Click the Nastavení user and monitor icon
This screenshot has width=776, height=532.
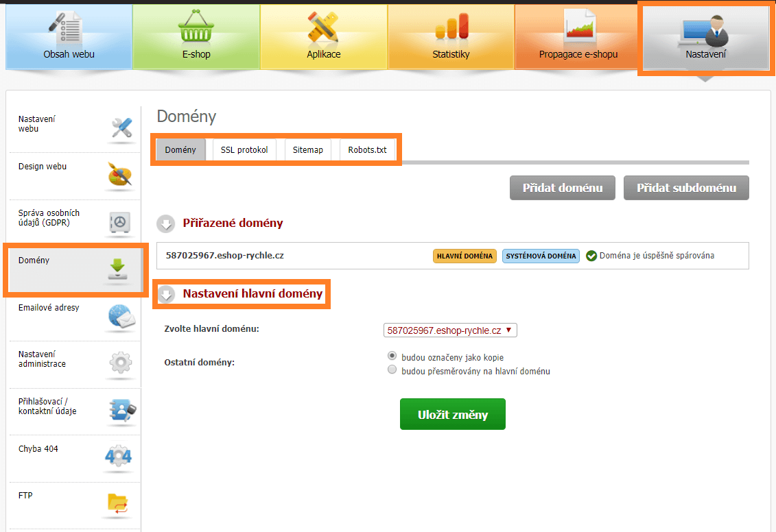705,29
